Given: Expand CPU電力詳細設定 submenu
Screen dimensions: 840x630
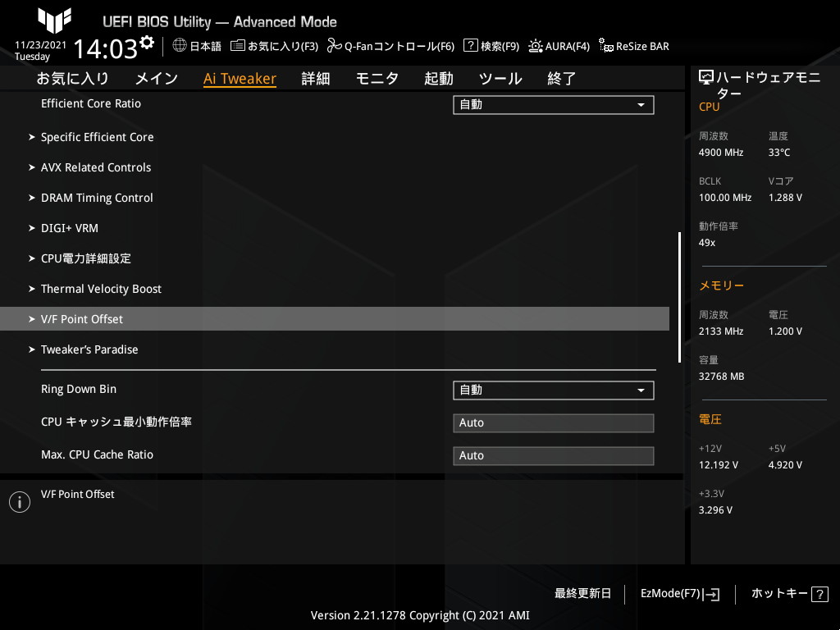Looking at the screenshot, I should pos(80,258).
